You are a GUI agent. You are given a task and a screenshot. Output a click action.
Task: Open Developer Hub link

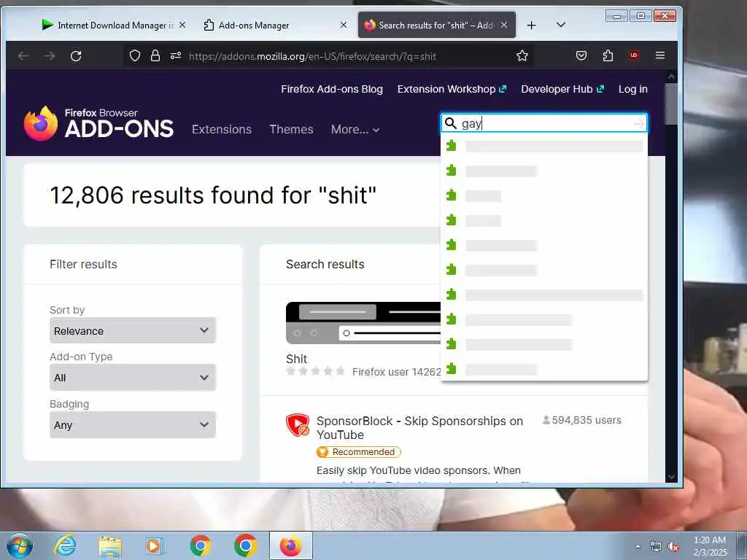coord(562,89)
